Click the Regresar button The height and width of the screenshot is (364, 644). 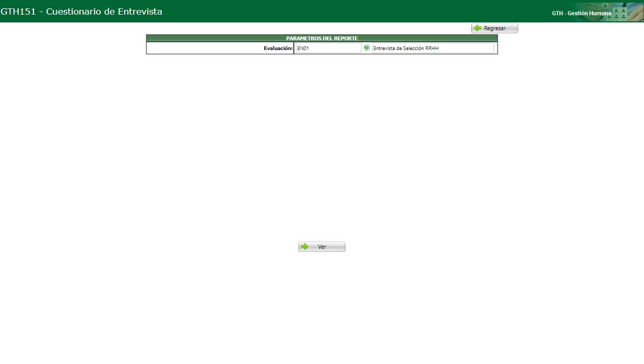494,28
